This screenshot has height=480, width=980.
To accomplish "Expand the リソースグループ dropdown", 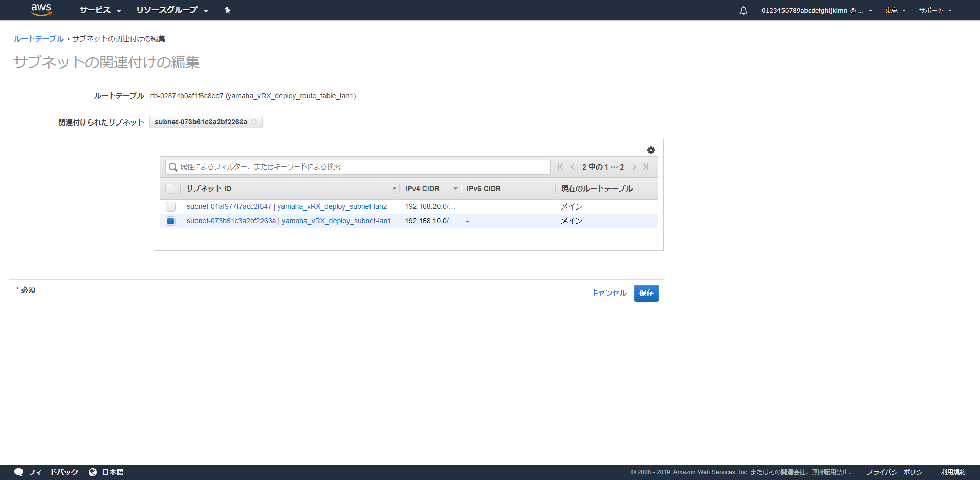I will [x=171, y=10].
